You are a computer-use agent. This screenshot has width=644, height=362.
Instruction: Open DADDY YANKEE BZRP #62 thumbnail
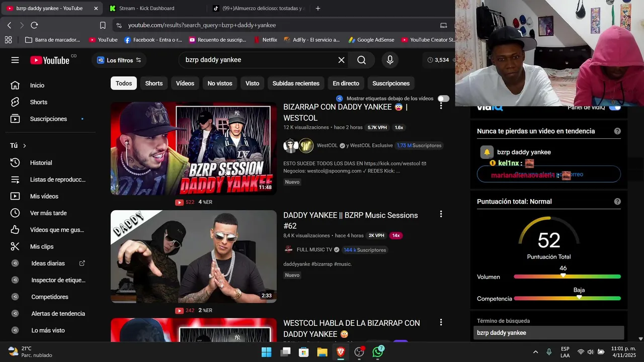194,256
